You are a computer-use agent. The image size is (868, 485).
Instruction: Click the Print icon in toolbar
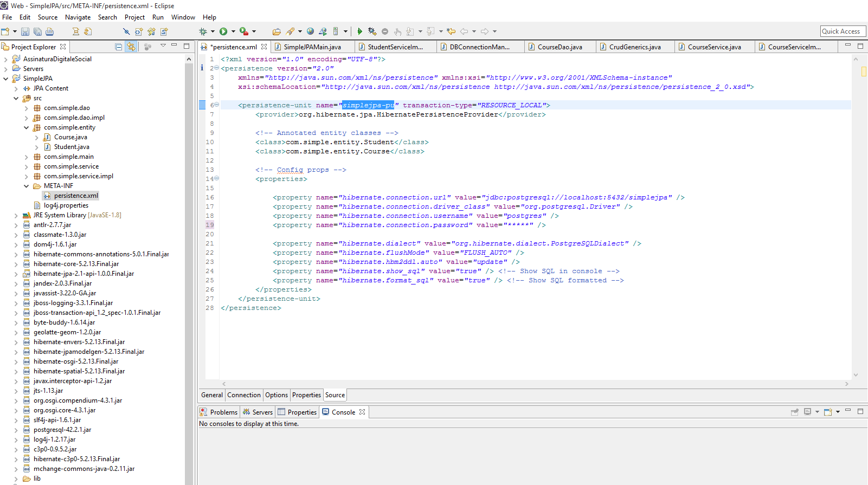pos(50,32)
